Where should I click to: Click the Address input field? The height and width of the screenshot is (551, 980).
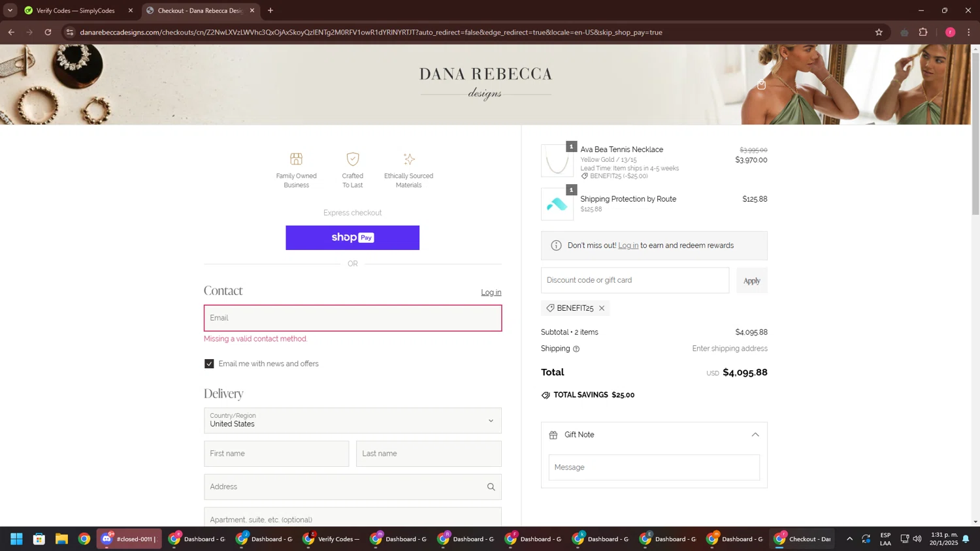(x=353, y=487)
